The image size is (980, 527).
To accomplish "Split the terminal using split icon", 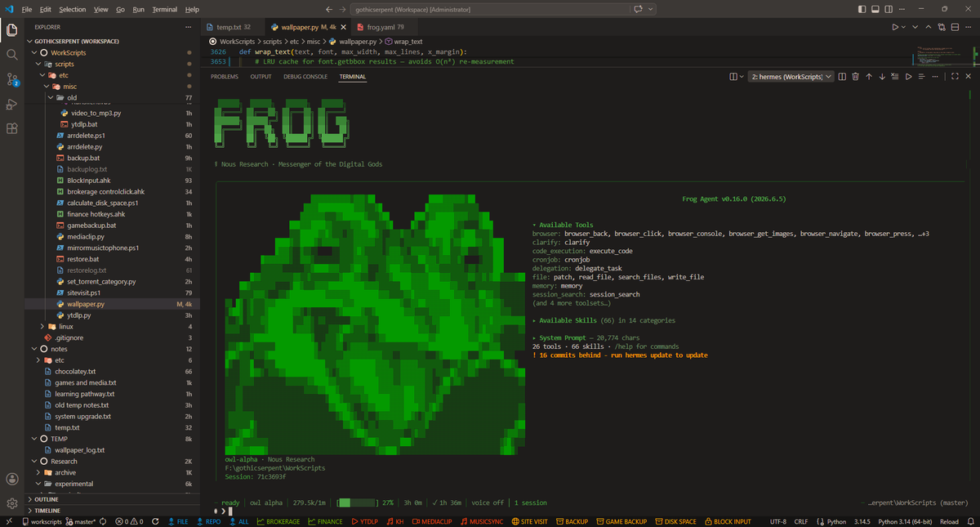I will click(842, 77).
